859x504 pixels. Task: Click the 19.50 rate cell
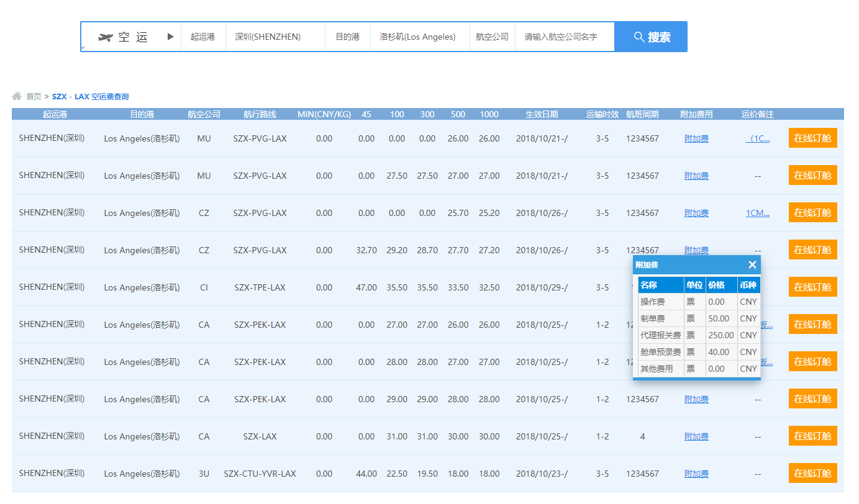pos(427,474)
